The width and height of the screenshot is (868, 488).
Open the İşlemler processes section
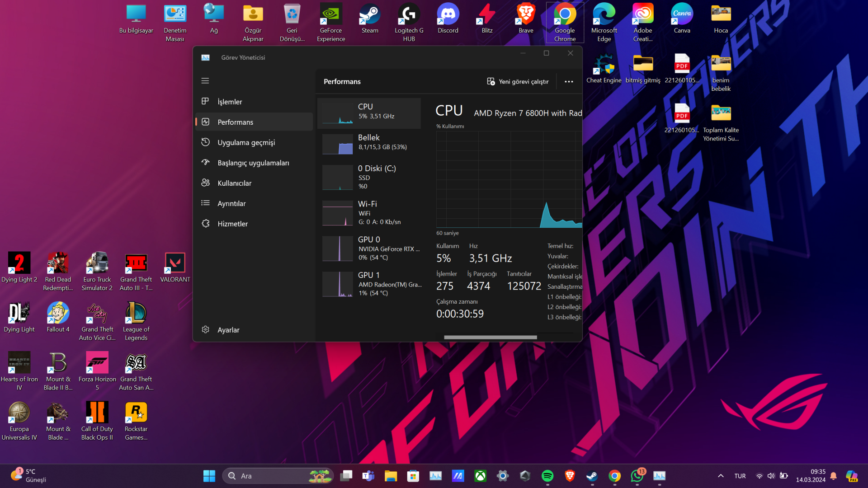pos(230,102)
